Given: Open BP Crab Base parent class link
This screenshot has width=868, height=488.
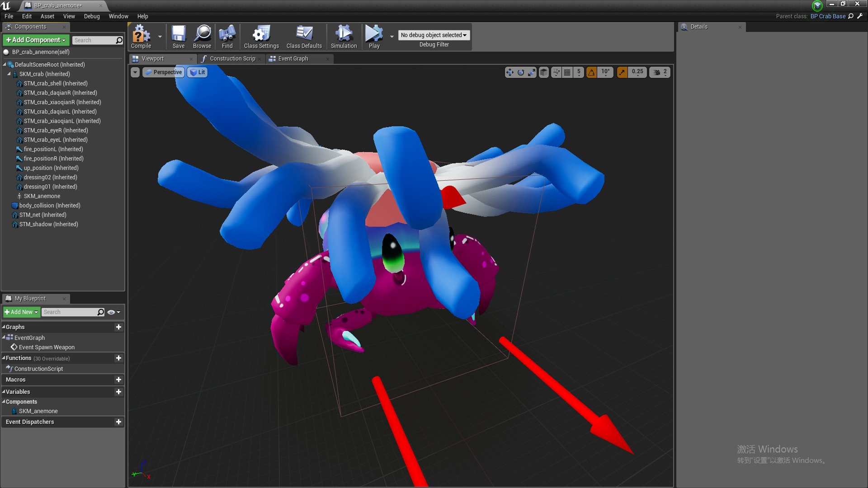Looking at the screenshot, I should click(827, 16).
